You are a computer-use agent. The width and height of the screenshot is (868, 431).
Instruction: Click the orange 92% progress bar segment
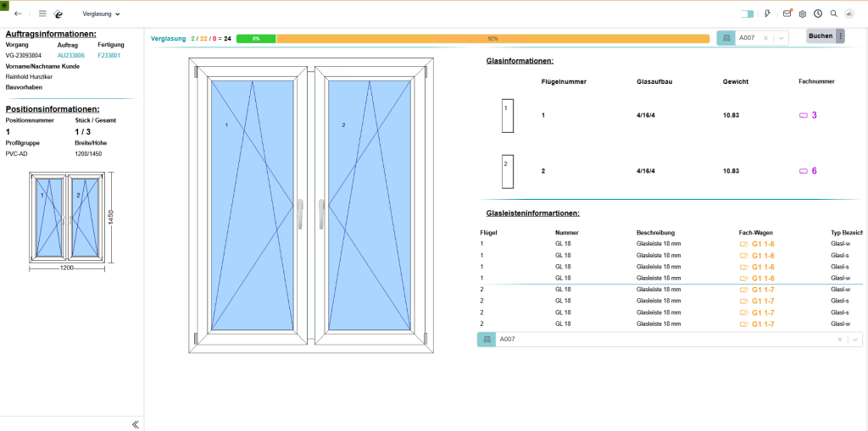point(492,39)
